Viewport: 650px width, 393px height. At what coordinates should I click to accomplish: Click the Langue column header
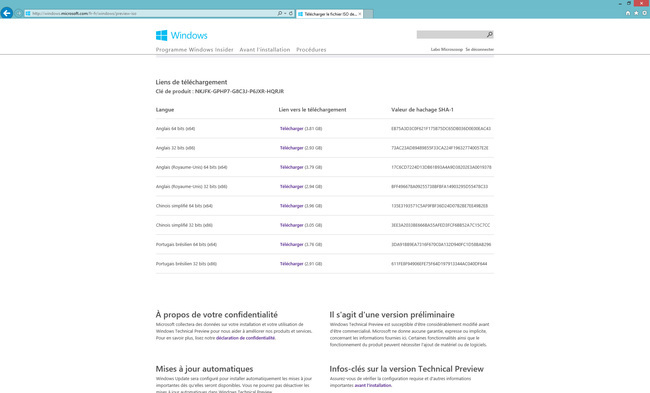coord(165,109)
